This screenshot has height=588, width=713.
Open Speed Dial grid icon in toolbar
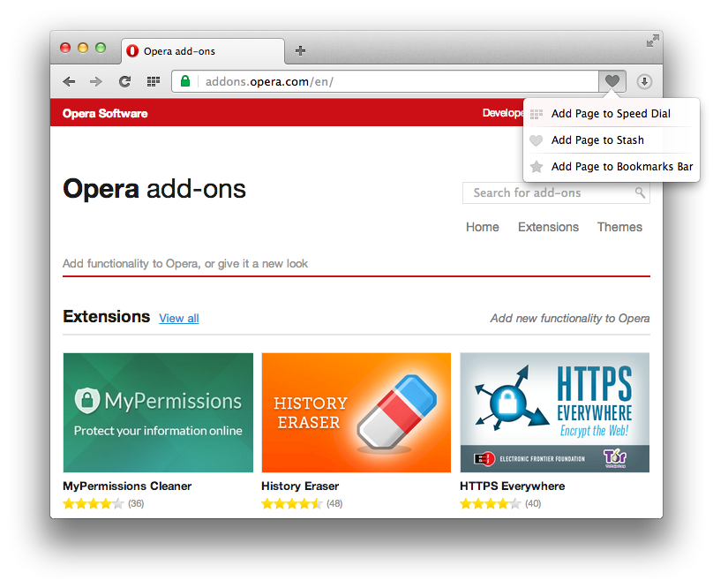coord(153,81)
